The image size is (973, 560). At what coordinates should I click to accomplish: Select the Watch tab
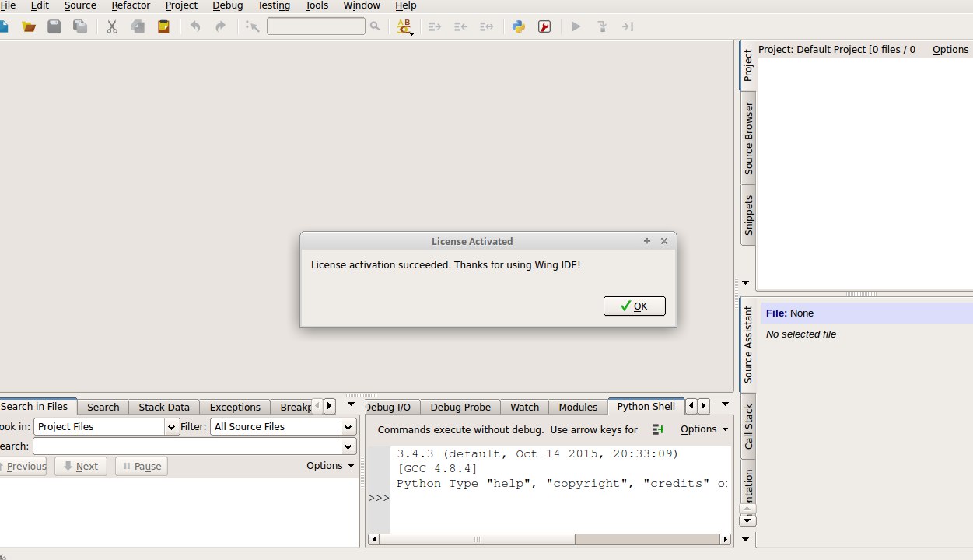tap(525, 407)
